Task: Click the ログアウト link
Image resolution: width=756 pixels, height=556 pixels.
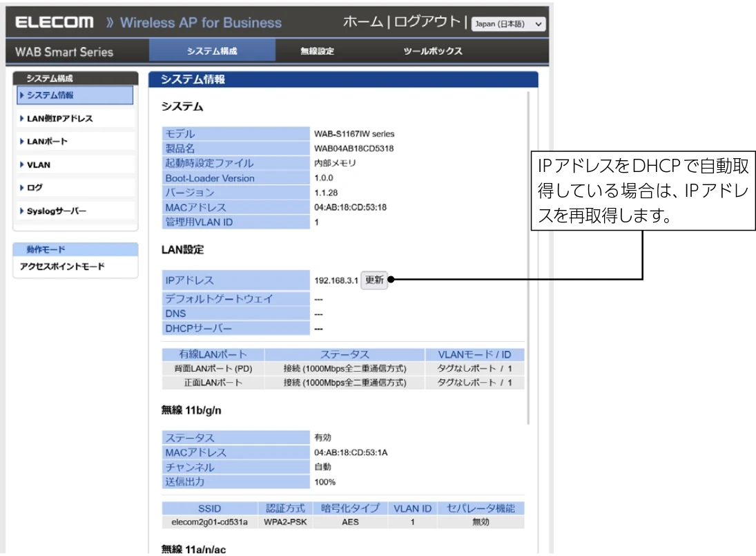Action: [x=427, y=21]
